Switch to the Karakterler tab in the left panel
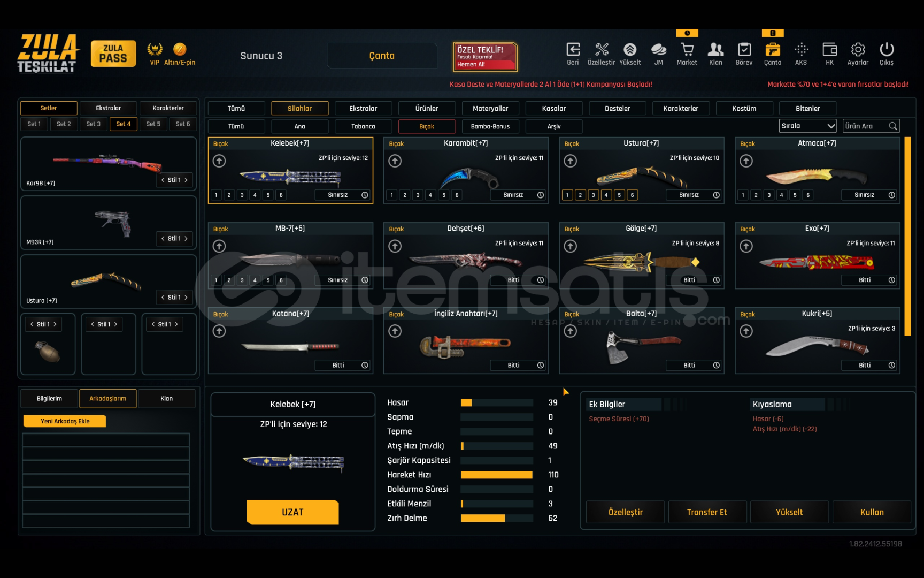Screen dimensions: 924x578 point(168,108)
